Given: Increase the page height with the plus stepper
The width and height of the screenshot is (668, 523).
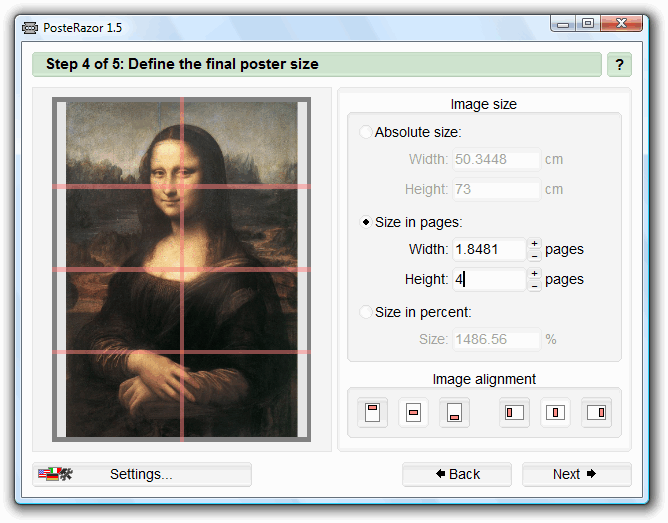Looking at the screenshot, I should click(534, 274).
